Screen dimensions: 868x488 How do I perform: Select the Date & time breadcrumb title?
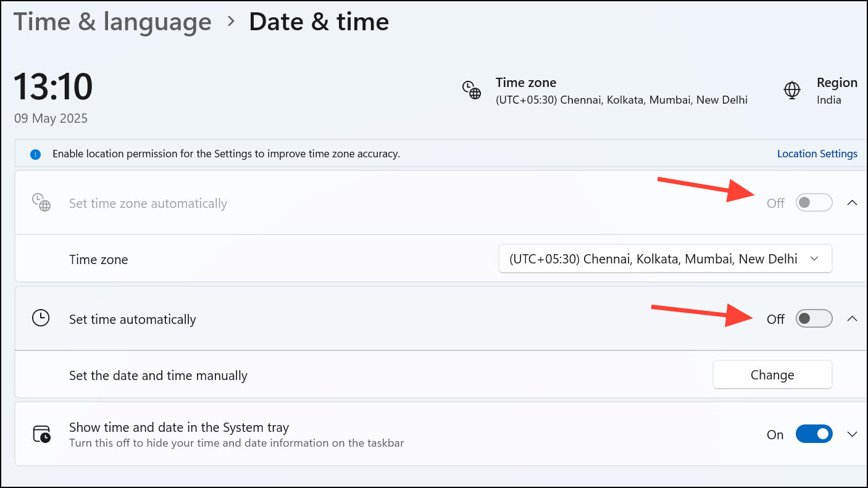(x=319, y=22)
